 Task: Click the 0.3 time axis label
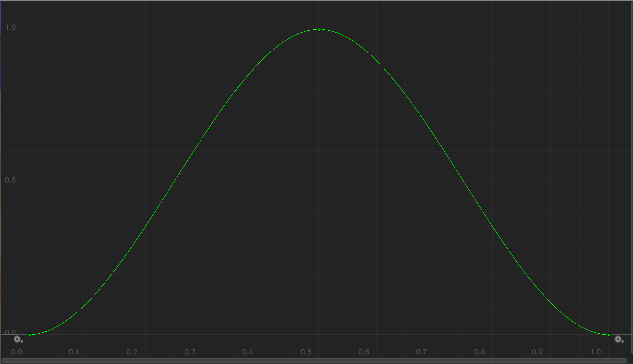pos(190,352)
